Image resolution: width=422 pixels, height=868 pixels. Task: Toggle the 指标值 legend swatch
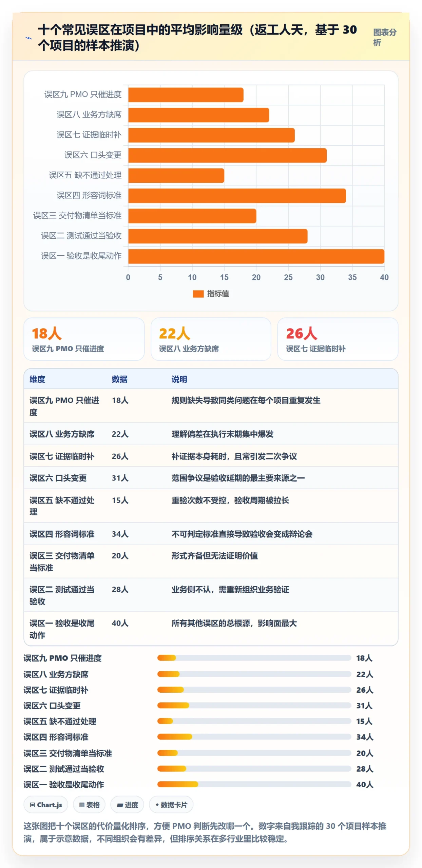pyautogui.click(x=198, y=294)
